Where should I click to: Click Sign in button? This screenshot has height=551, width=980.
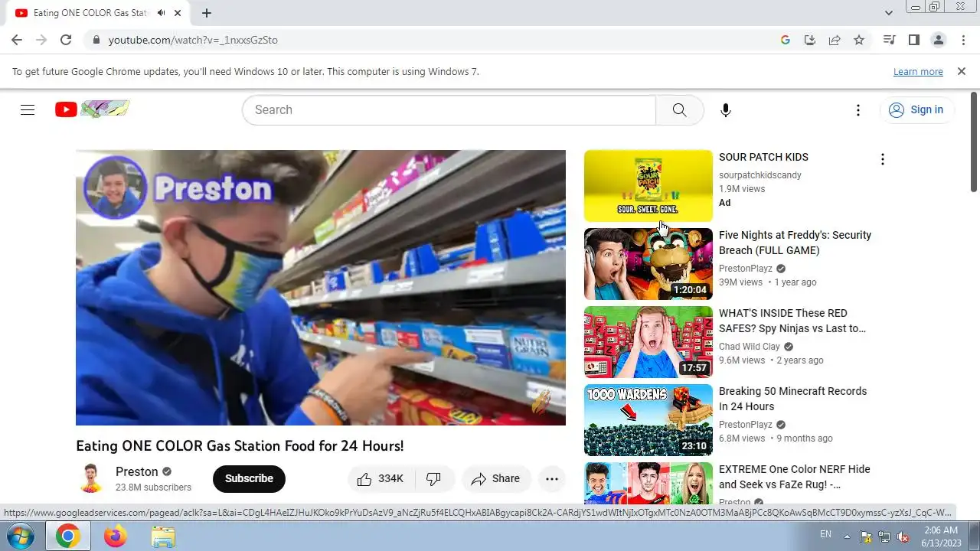point(916,109)
